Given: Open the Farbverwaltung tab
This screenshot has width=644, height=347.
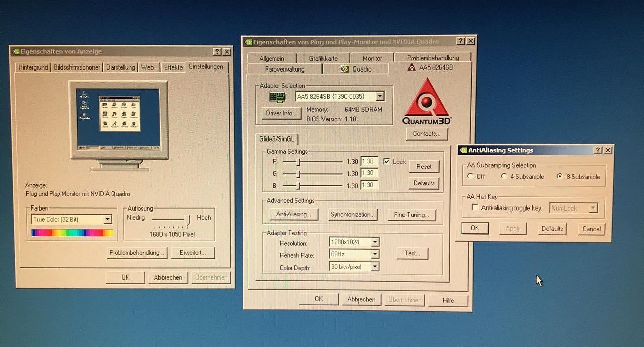Looking at the screenshot, I should point(285,69).
